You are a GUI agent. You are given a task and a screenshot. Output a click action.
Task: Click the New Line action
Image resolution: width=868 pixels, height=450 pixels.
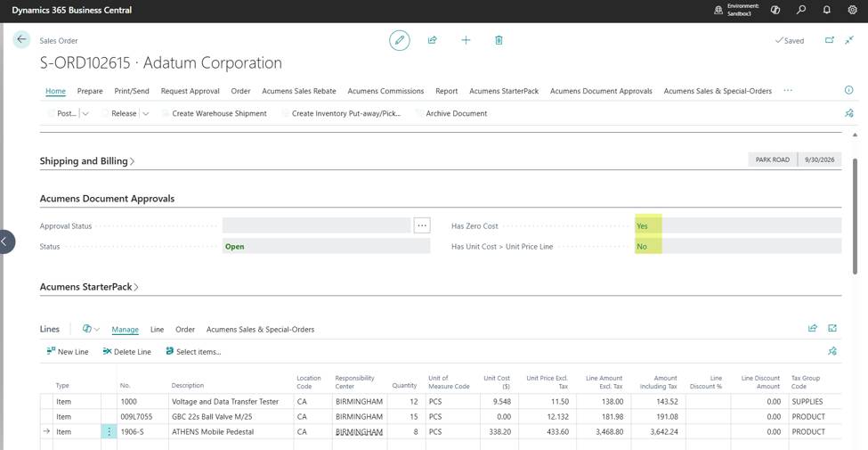68,351
